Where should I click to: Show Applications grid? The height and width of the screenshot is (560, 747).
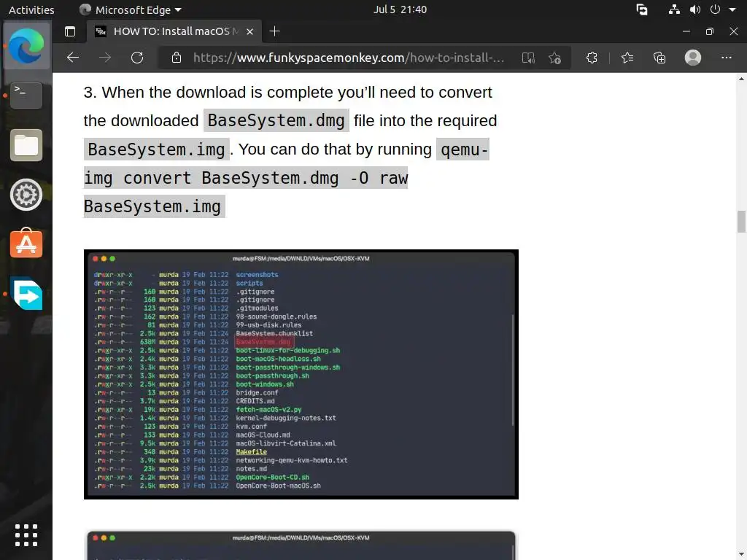26,535
